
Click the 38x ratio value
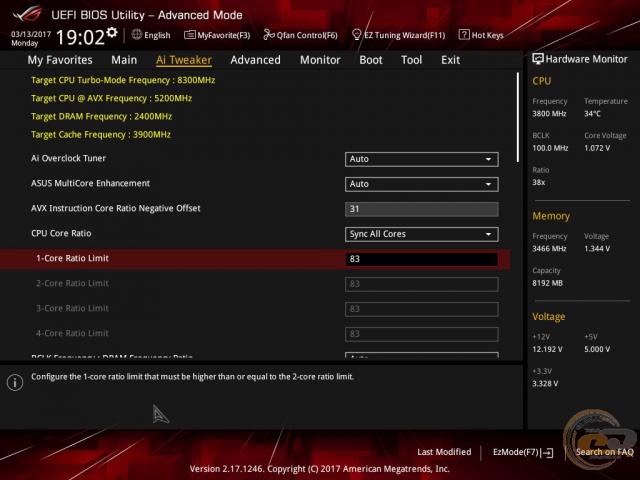538,182
